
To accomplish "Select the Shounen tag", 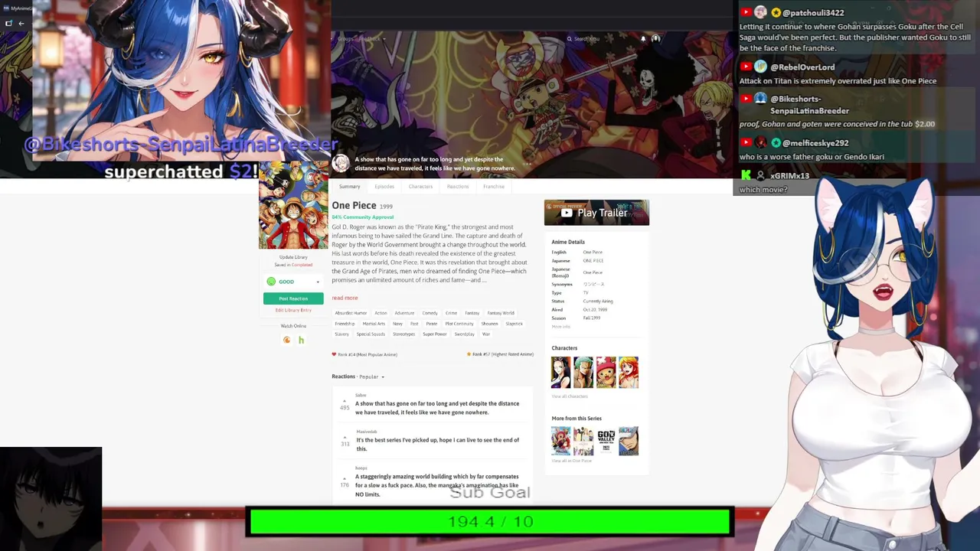I will coord(489,324).
